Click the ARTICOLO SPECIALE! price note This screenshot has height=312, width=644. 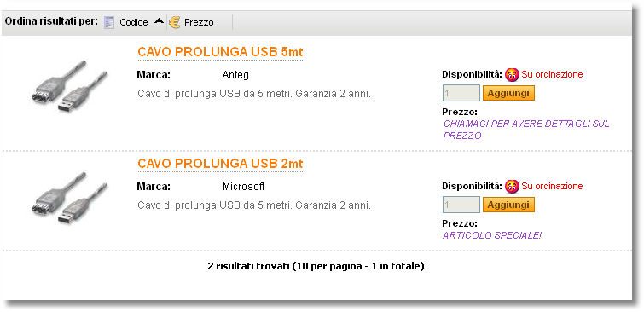[492, 235]
